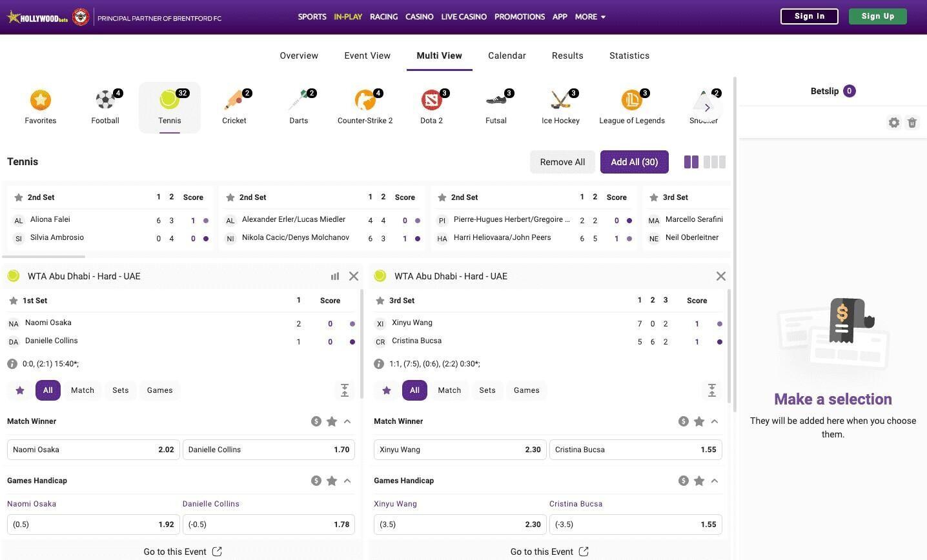Close the Wang vs Bucsa panel
This screenshot has height=560, width=927.
pyautogui.click(x=721, y=276)
